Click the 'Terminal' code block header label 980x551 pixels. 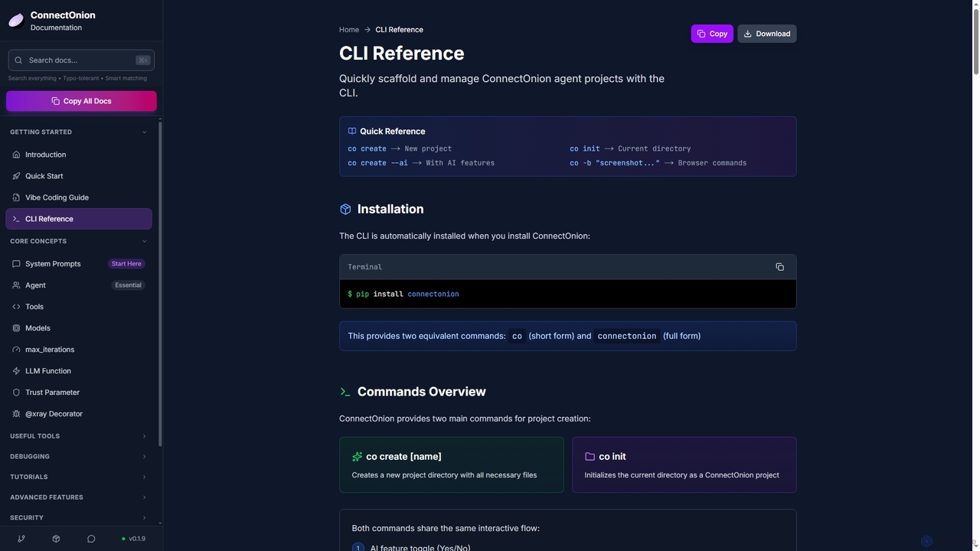pyautogui.click(x=364, y=267)
